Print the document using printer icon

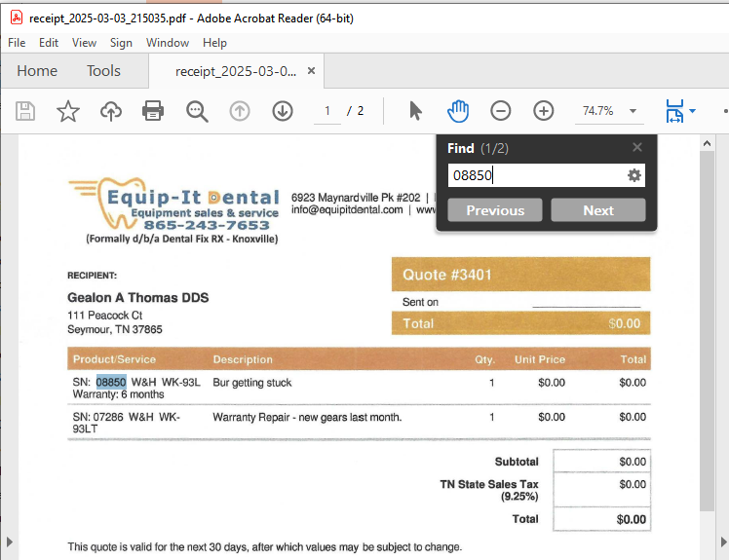click(153, 111)
